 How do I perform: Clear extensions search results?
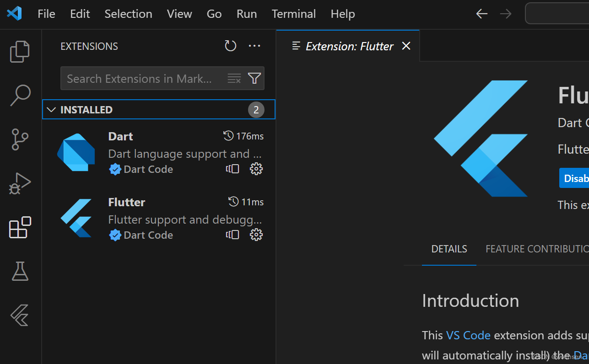click(234, 78)
